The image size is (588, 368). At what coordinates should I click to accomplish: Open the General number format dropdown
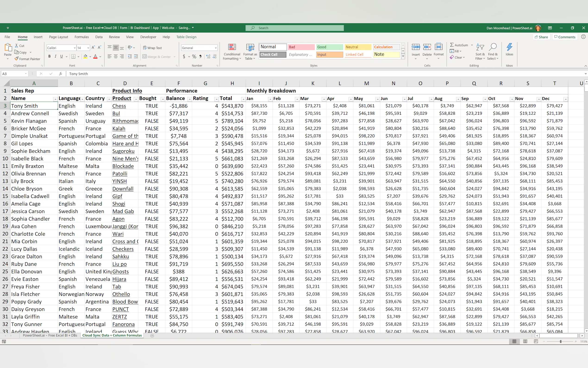215,48
